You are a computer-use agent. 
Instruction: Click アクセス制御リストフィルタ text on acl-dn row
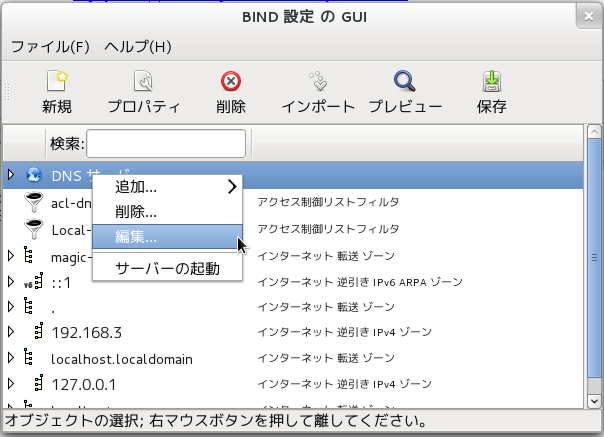(328, 202)
